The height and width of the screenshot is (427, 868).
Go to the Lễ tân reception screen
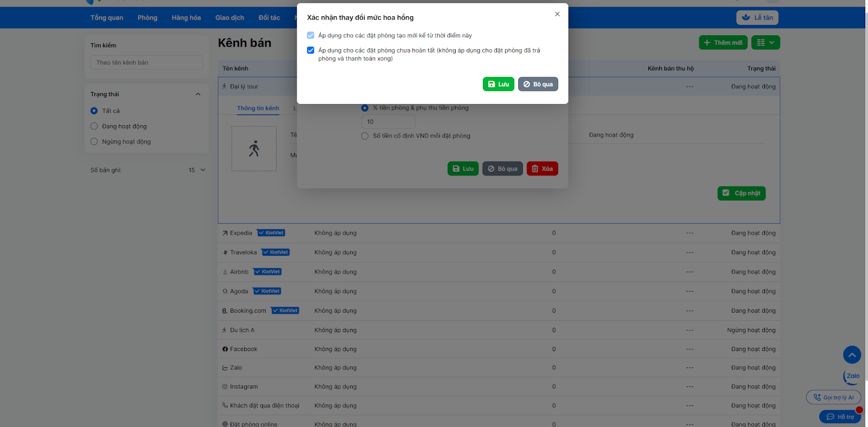click(757, 18)
